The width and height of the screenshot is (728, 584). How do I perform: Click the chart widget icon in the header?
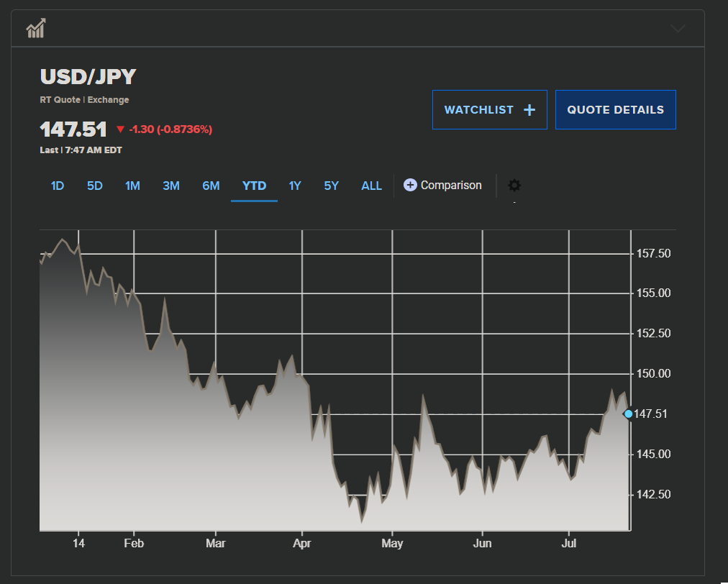[x=36, y=29]
